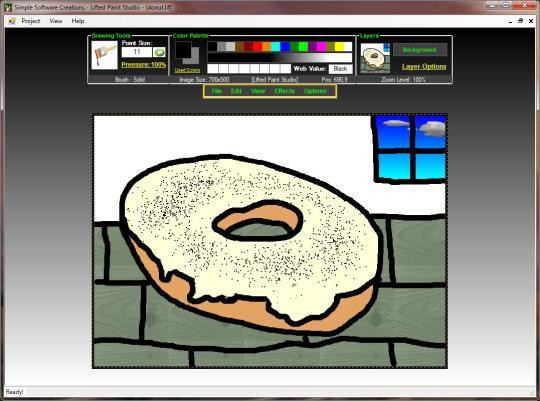Viewport: 540px width, 401px height.
Task: Click the gray background color box
Action: click(x=195, y=59)
